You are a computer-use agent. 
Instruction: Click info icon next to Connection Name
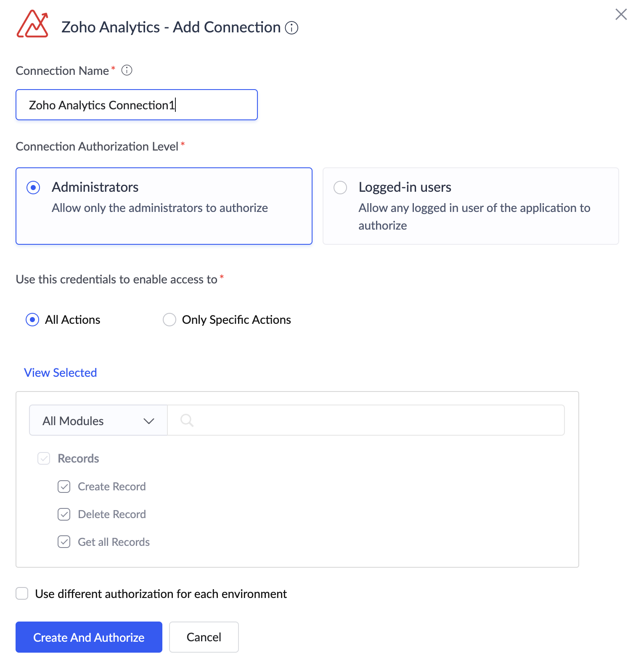click(127, 70)
